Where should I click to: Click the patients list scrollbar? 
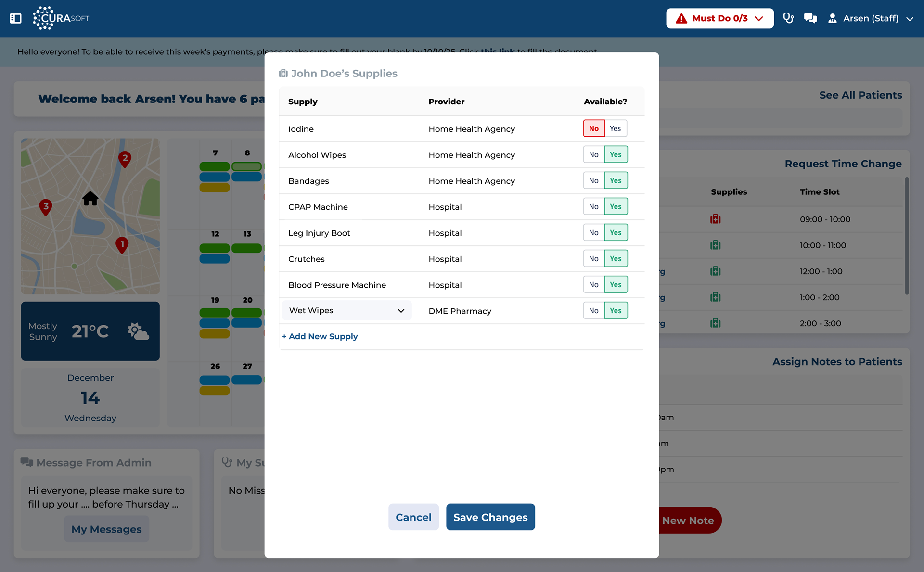(x=907, y=236)
